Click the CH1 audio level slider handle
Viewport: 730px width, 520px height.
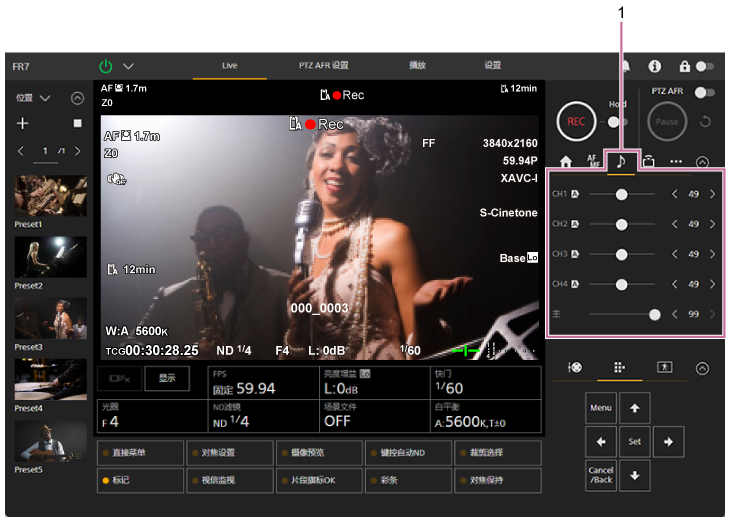point(621,194)
